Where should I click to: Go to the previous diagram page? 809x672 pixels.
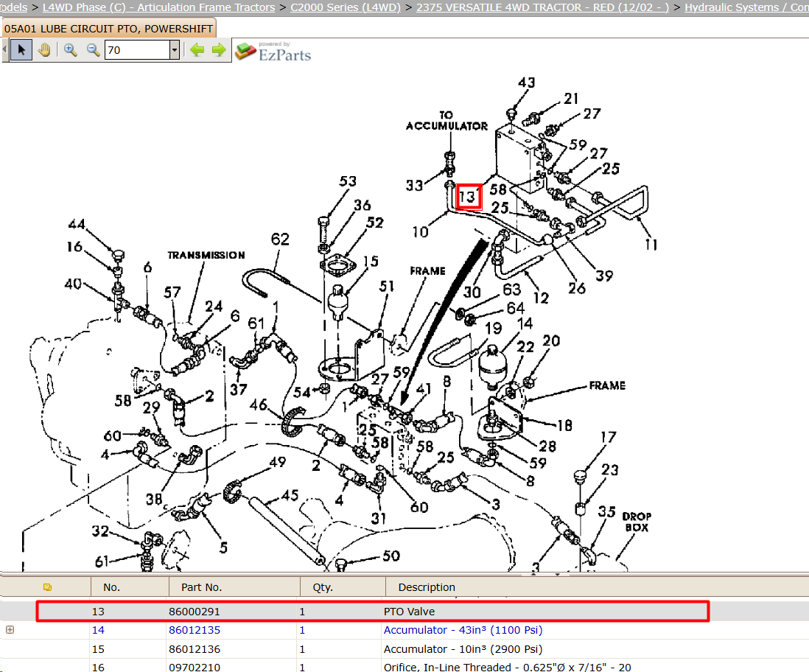(x=197, y=50)
